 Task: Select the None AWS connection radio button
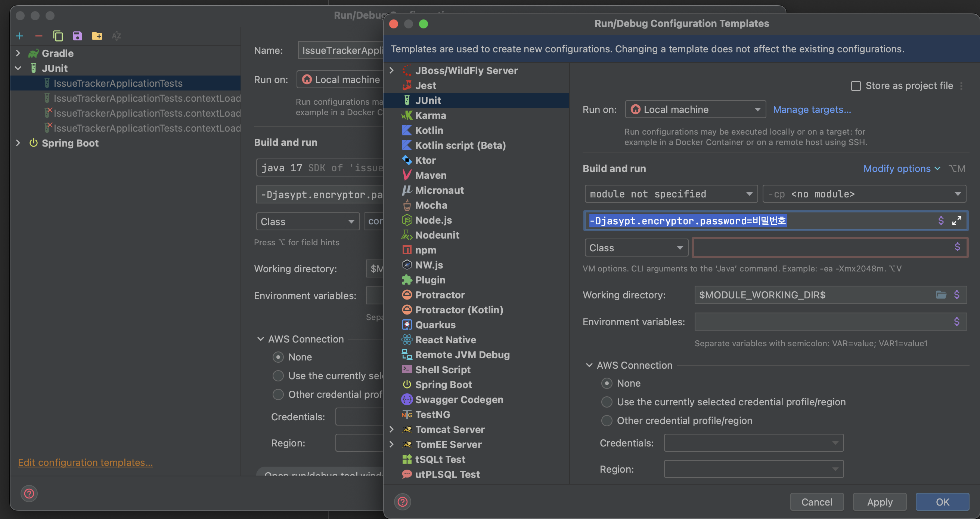607,383
